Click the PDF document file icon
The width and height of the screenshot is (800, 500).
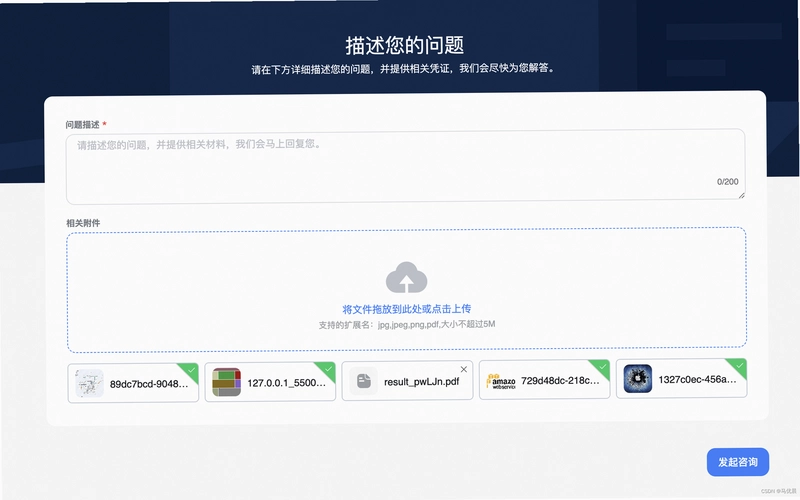pyautogui.click(x=364, y=381)
